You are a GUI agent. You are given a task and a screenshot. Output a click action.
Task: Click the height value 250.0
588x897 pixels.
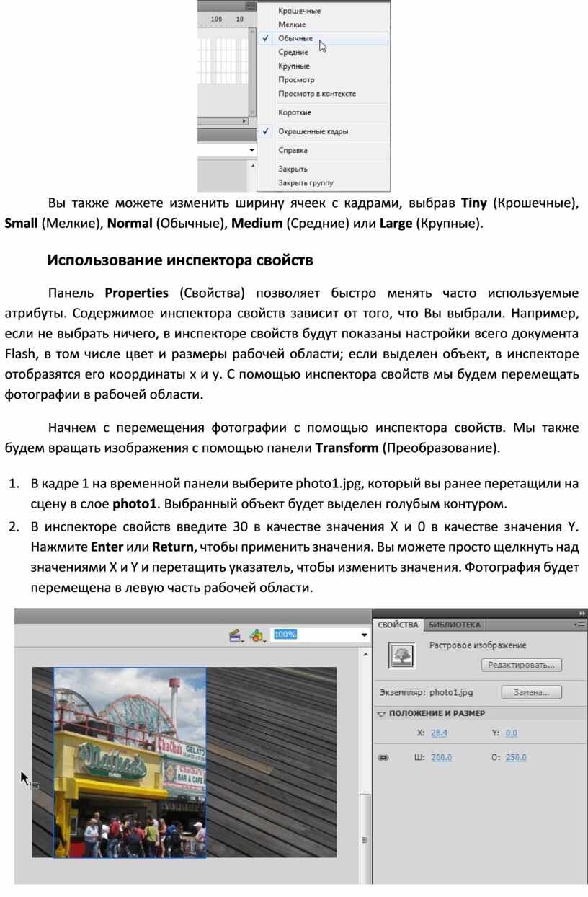(x=516, y=757)
